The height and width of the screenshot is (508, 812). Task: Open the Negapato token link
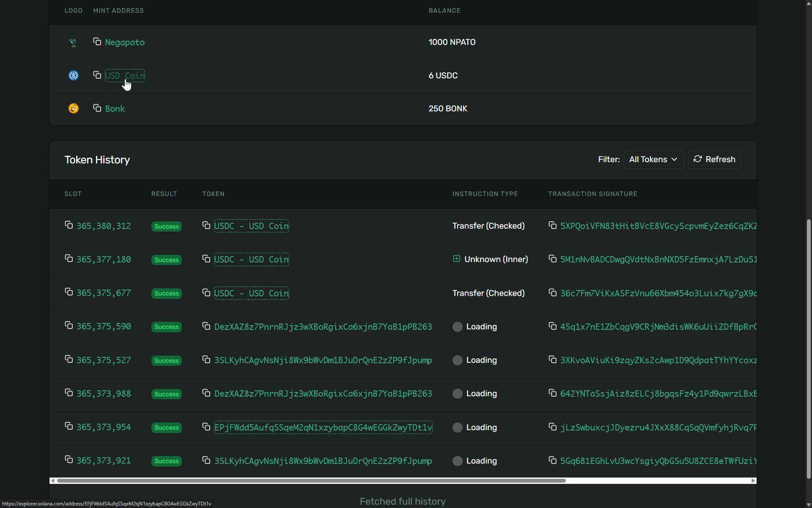(x=125, y=42)
